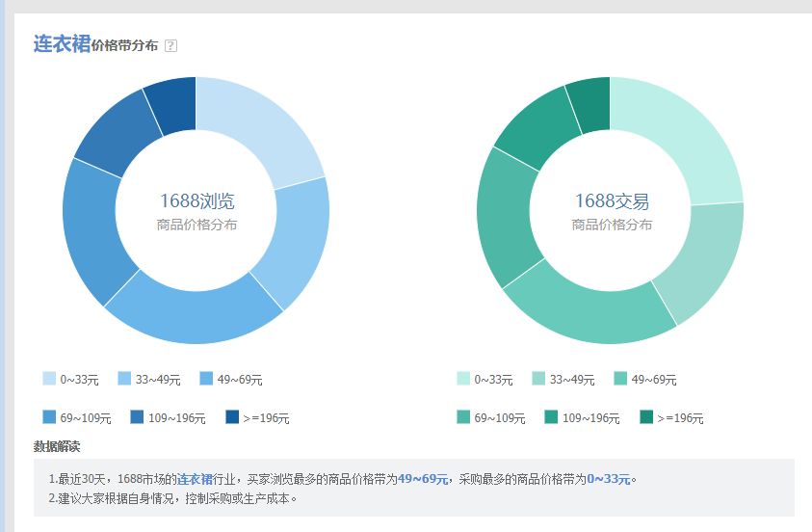812x532 pixels.
Task: Click the 数据解读 section heading
Action: [57, 446]
